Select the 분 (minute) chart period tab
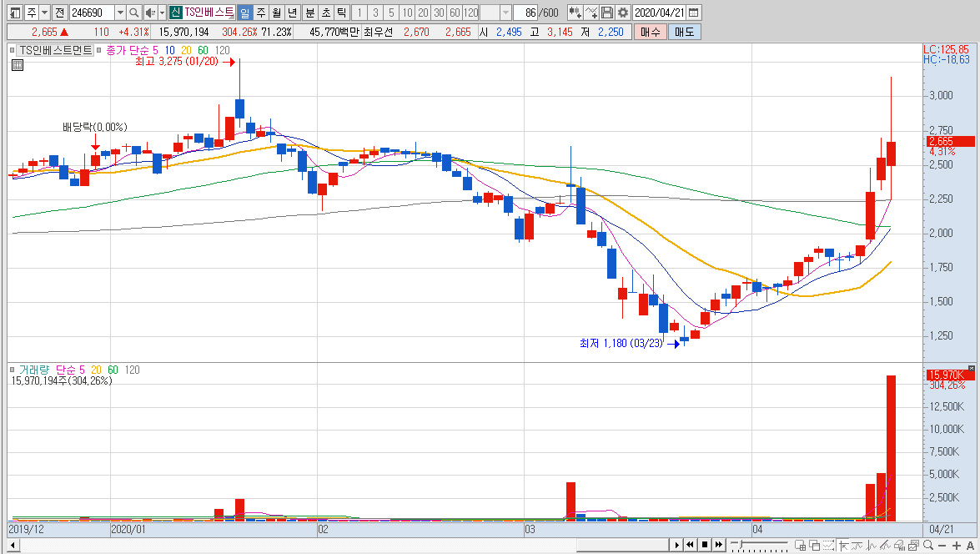The image size is (980, 554). click(x=310, y=13)
